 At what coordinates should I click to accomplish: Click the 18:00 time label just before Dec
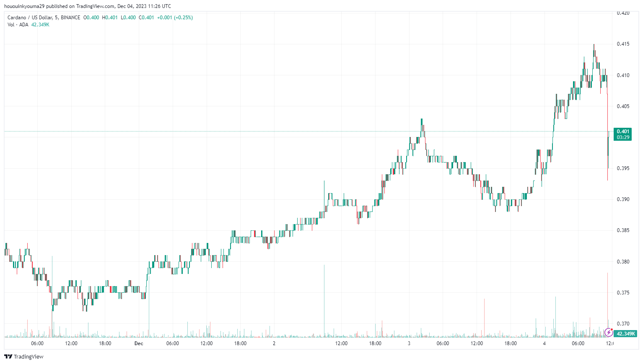[105, 343]
